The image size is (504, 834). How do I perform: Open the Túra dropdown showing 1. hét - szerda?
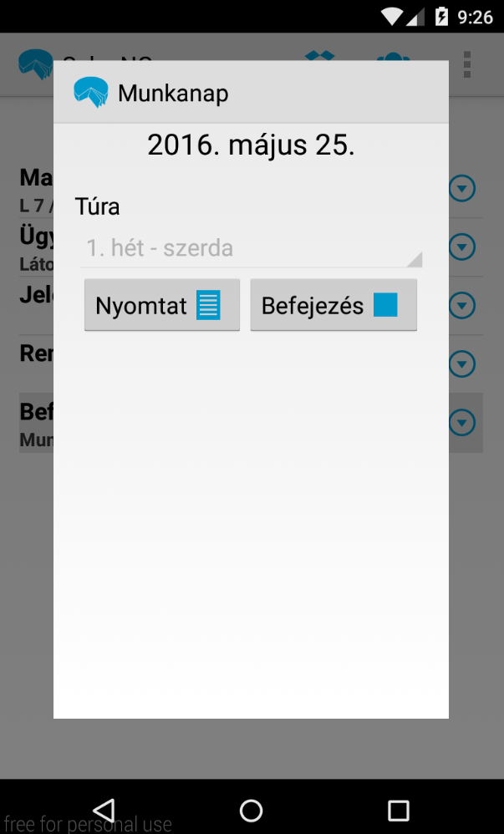click(x=252, y=249)
